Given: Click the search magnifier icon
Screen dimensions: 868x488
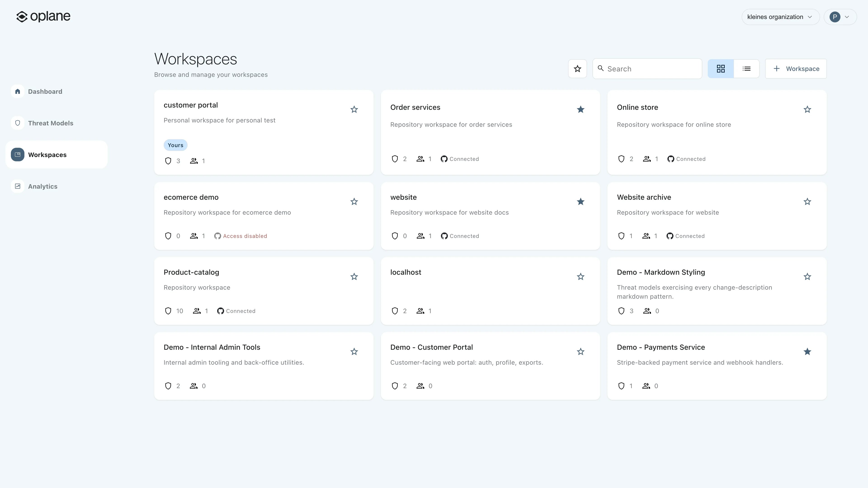Looking at the screenshot, I should coord(600,68).
